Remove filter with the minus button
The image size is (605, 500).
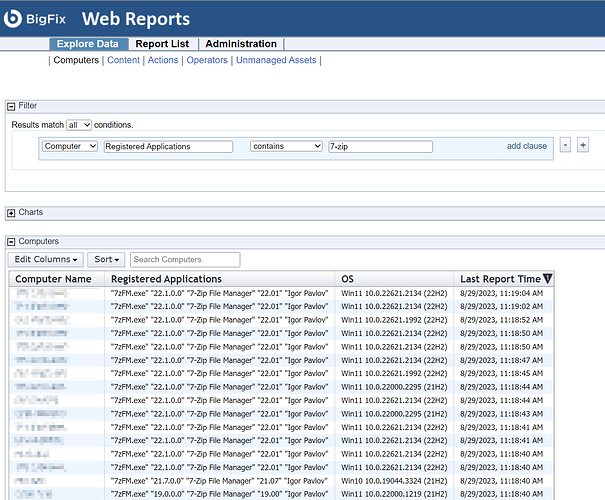(x=565, y=145)
